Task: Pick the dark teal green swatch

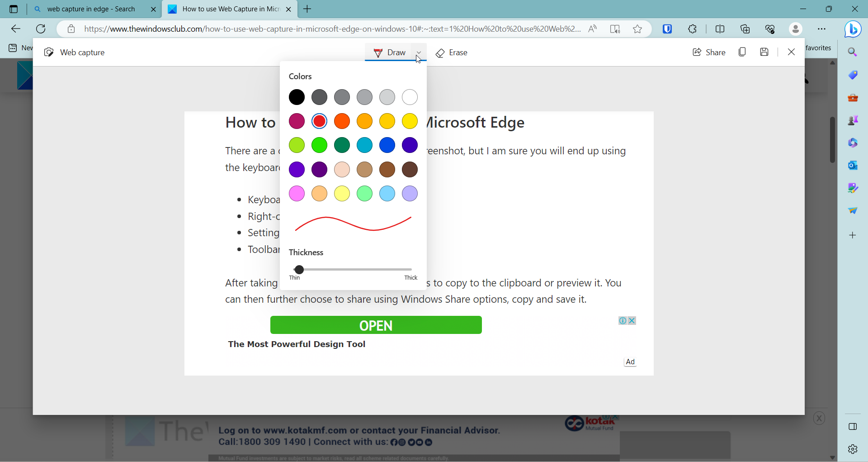Action: (x=342, y=145)
